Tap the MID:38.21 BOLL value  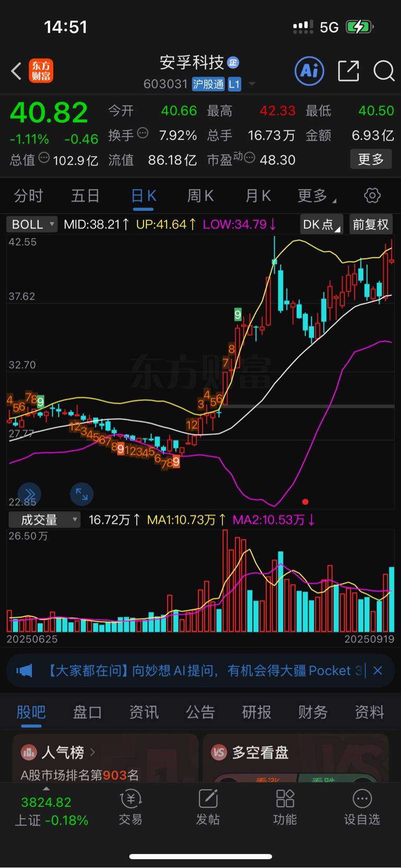tap(97, 224)
